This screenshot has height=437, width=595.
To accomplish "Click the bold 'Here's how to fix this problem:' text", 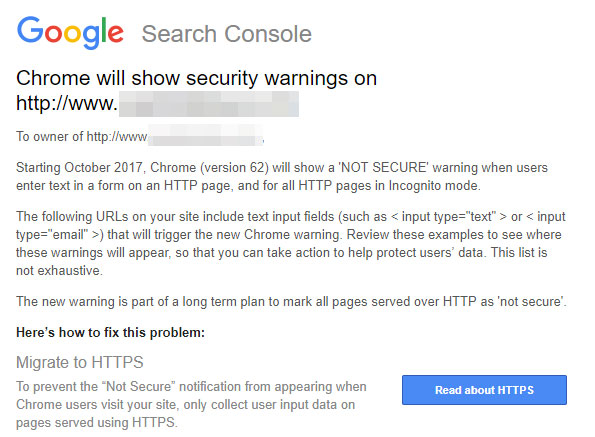I will [x=110, y=332].
